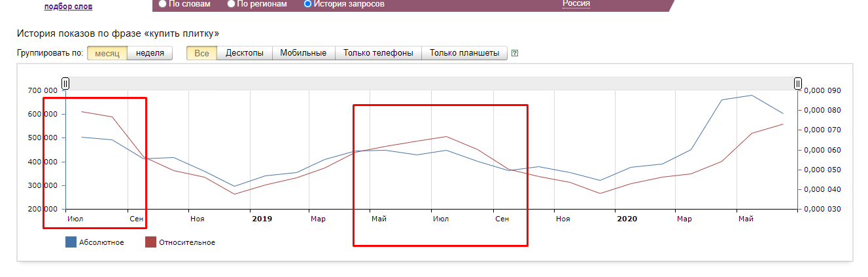Open the подбор слов link
Viewport: 868px width, 277px height.
click(x=68, y=7)
